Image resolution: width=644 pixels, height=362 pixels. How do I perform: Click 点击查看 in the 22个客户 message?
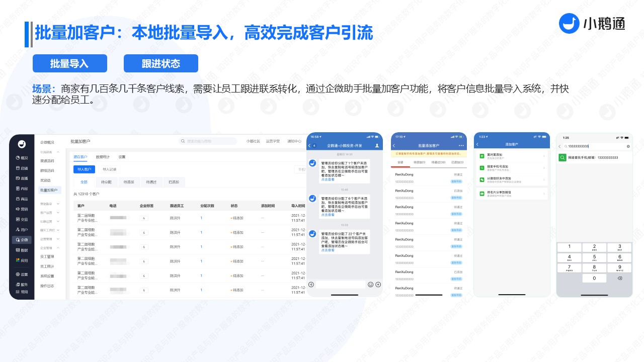coord(328,250)
